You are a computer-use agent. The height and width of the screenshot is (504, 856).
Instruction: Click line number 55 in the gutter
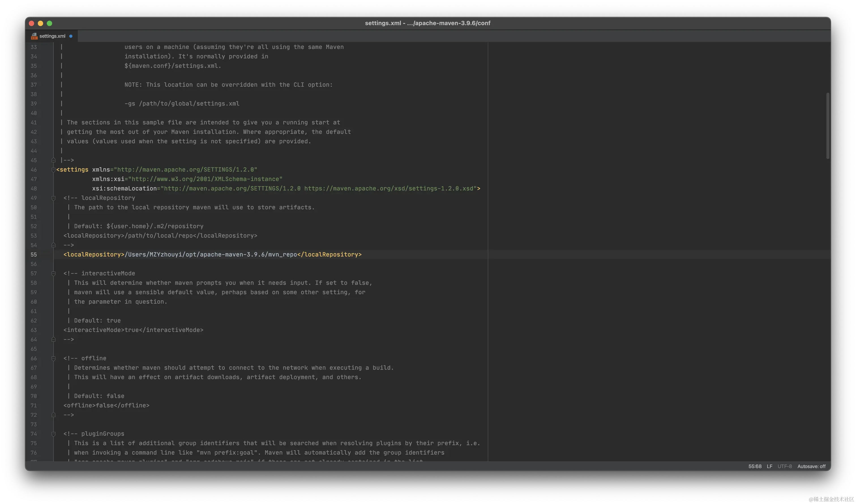click(x=34, y=254)
